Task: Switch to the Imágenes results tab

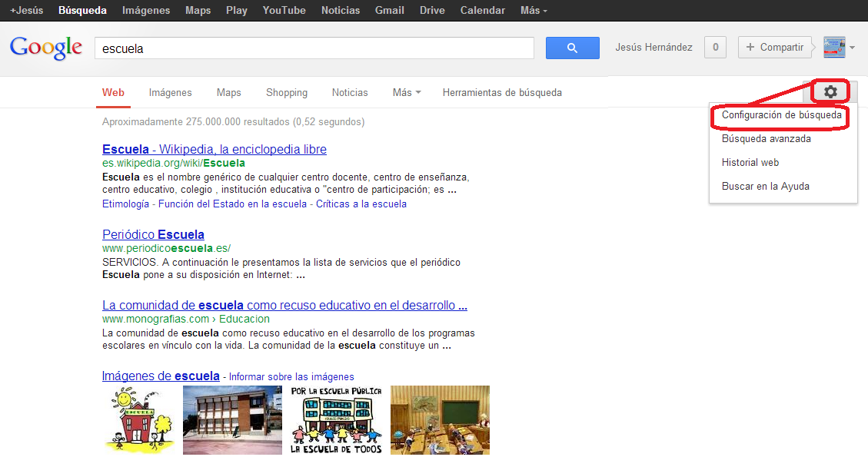Action: pos(170,92)
